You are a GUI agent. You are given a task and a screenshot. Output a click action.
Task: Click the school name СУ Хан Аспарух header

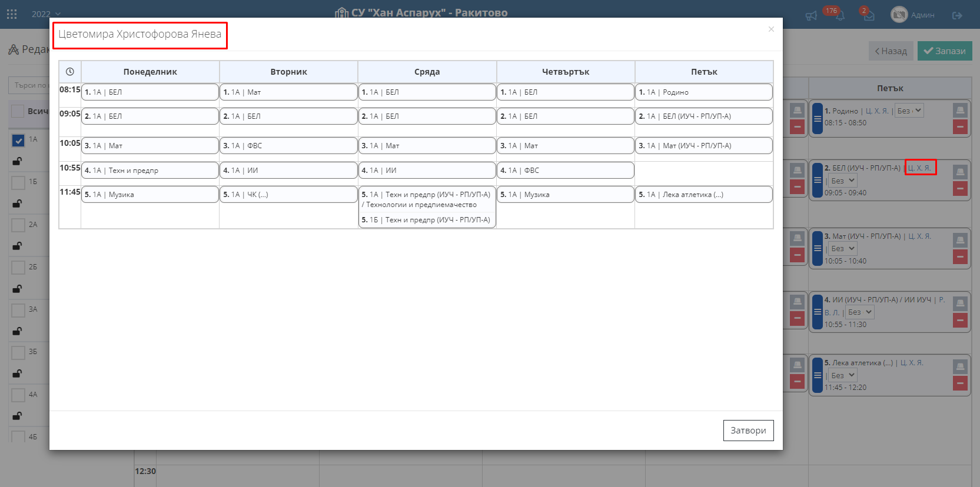[421, 13]
